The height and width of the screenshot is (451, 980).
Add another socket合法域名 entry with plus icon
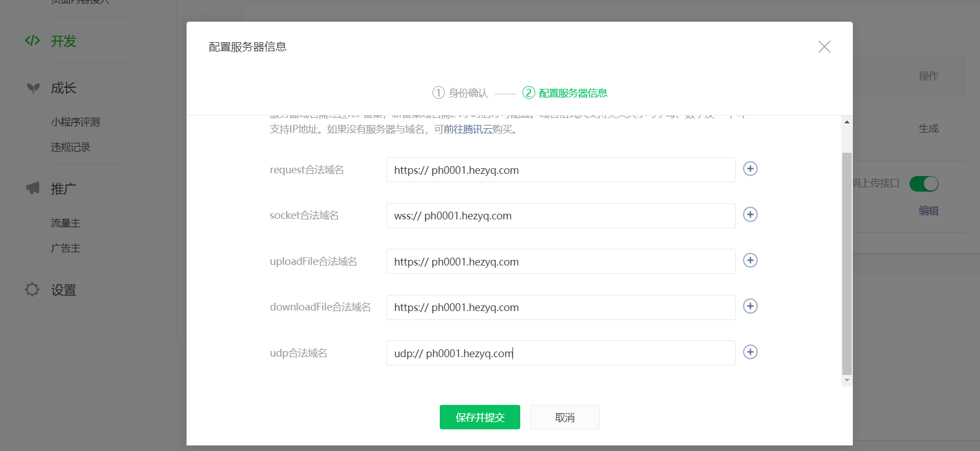pos(750,214)
